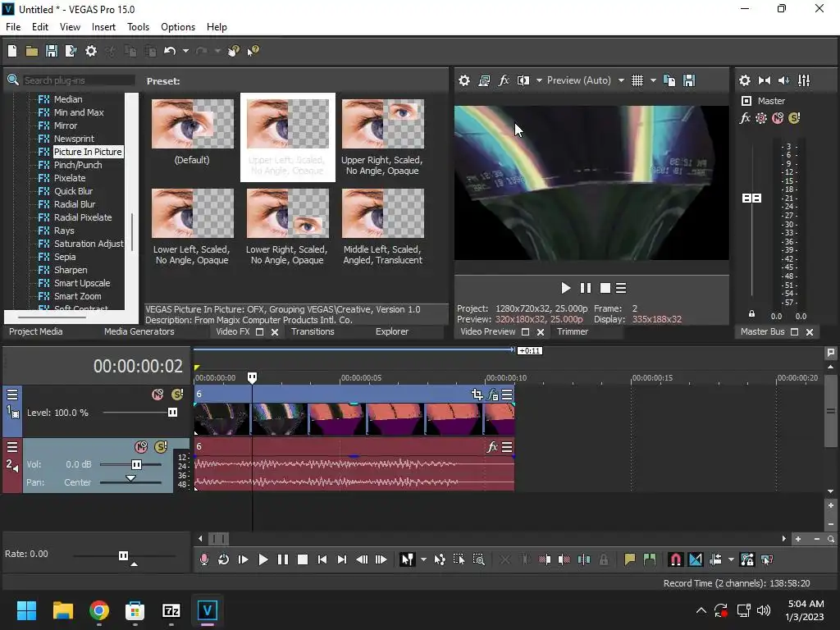Open Video Output FX in preview toolbar

[504, 80]
